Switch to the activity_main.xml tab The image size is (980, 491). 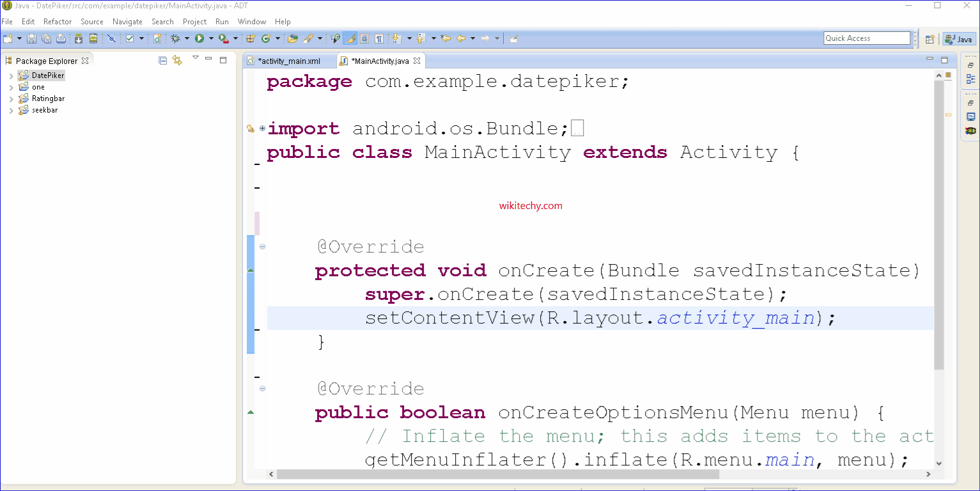(x=288, y=61)
